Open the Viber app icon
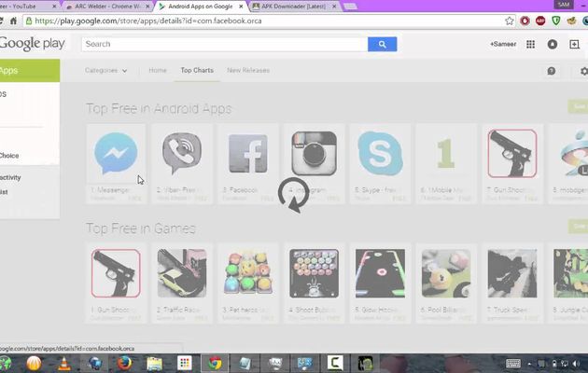 pyautogui.click(x=182, y=153)
